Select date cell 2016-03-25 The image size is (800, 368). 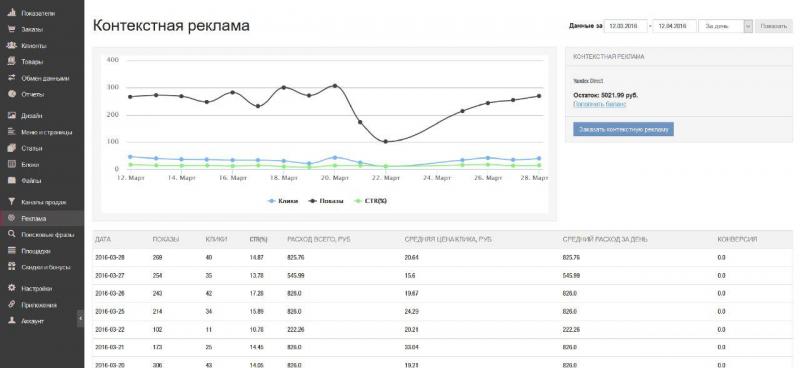point(110,311)
